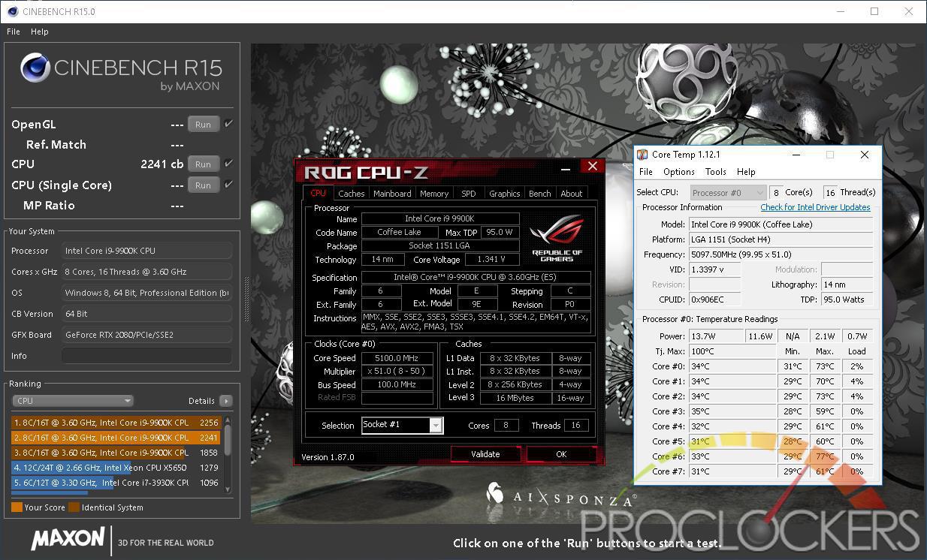Toggle the CPU test checkmark
This screenshot has height=560, width=927.
pos(228,164)
